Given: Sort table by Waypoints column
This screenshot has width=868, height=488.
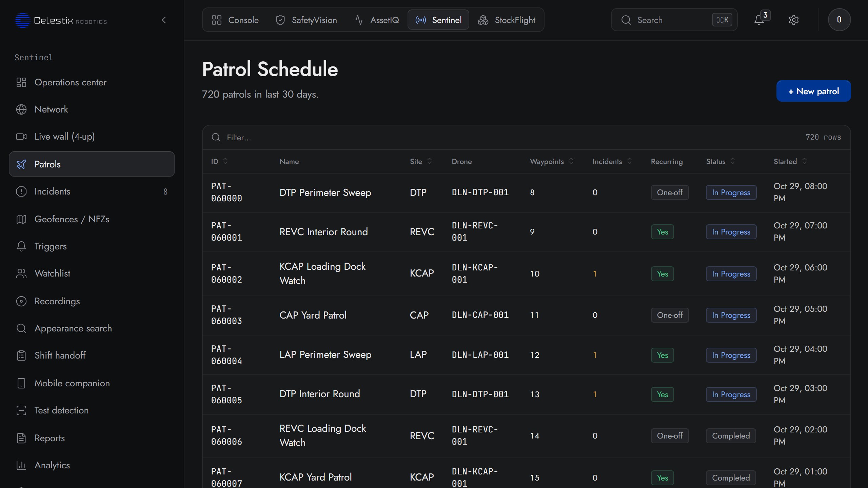Looking at the screenshot, I should [552, 161].
